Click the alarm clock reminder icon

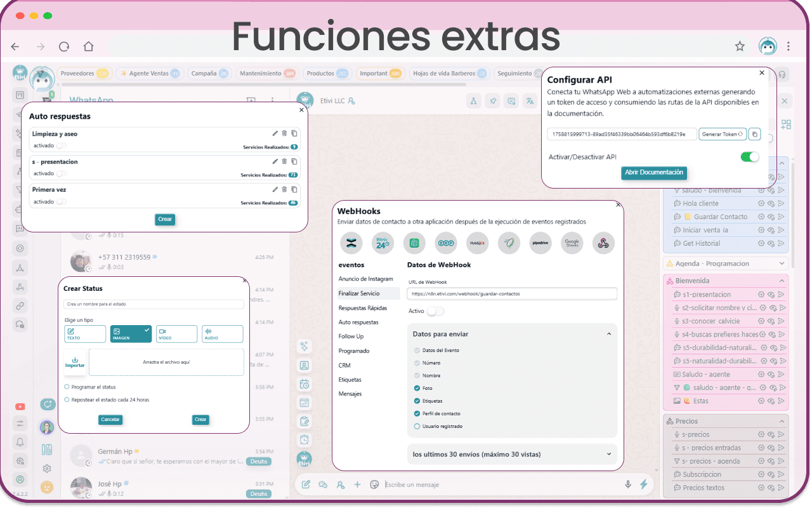click(304, 439)
